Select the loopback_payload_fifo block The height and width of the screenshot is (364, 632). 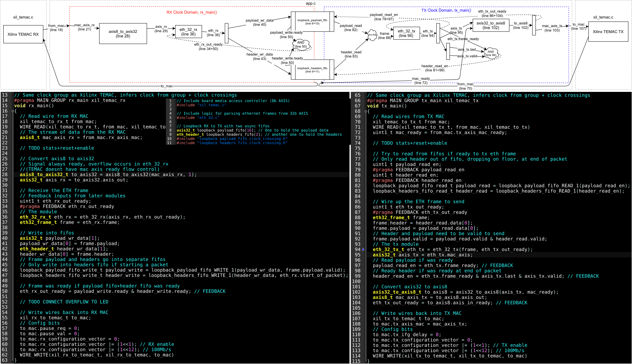pos(312,22)
